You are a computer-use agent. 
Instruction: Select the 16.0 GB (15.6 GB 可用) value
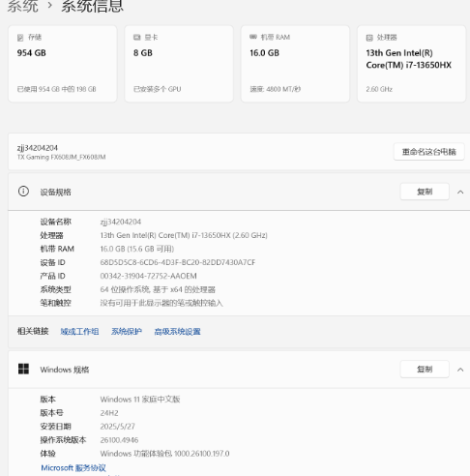[x=137, y=249]
